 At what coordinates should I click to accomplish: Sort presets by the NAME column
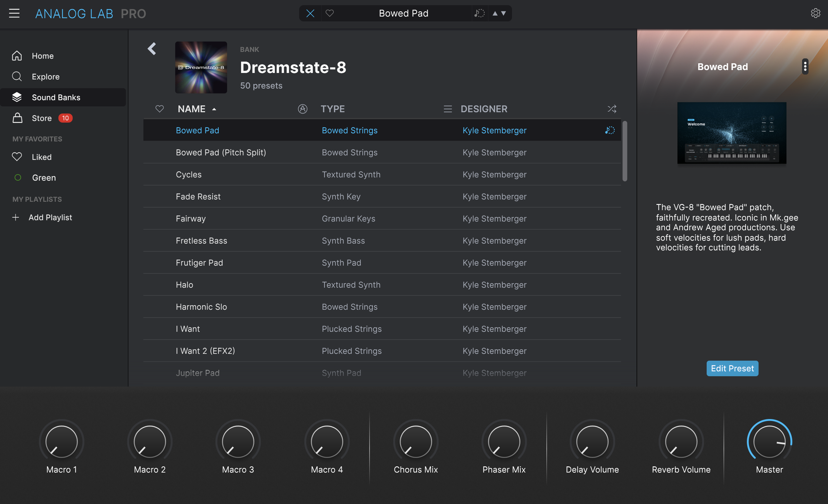(191, 109)
